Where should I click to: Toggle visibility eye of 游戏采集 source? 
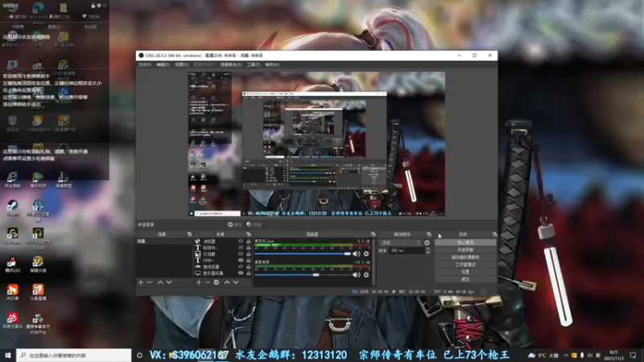(x=241, y=267)
